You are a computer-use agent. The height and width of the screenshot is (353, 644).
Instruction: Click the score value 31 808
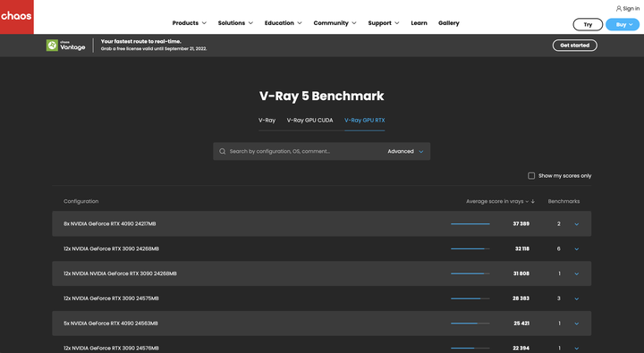(x=521, y=273)
